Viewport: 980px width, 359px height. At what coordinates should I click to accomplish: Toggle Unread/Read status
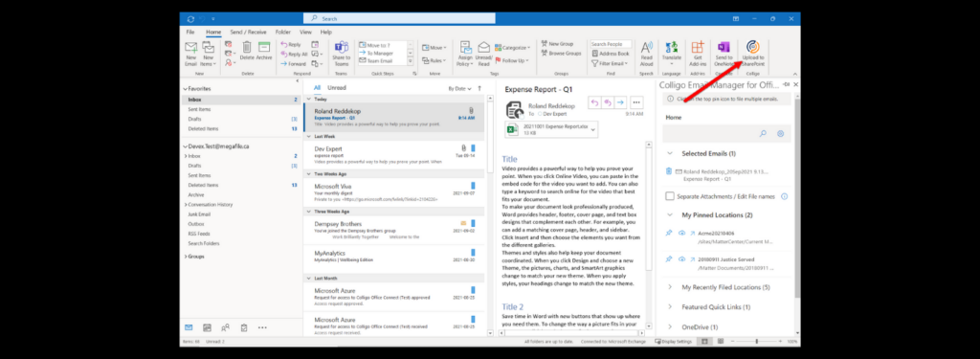click(483, 54)
